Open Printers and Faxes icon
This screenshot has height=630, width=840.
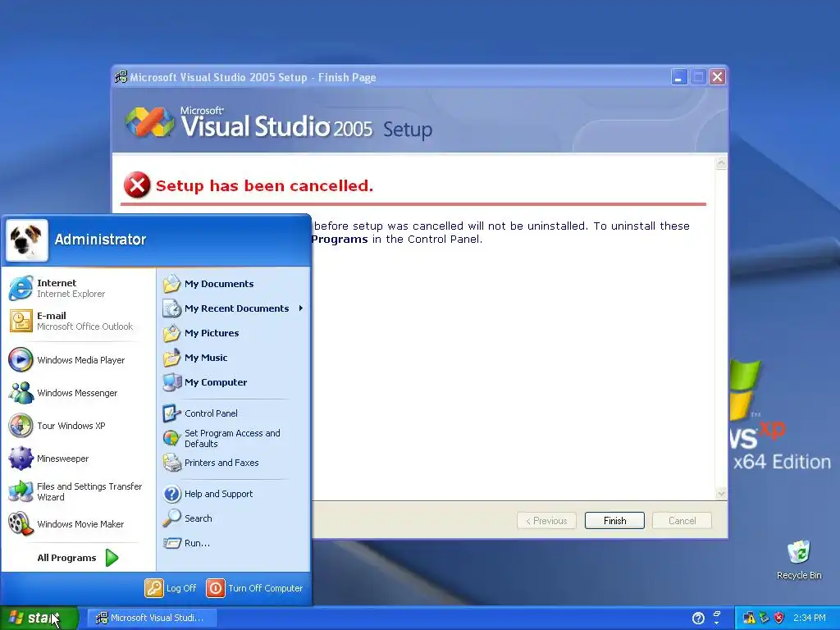[x=172, y=463]
